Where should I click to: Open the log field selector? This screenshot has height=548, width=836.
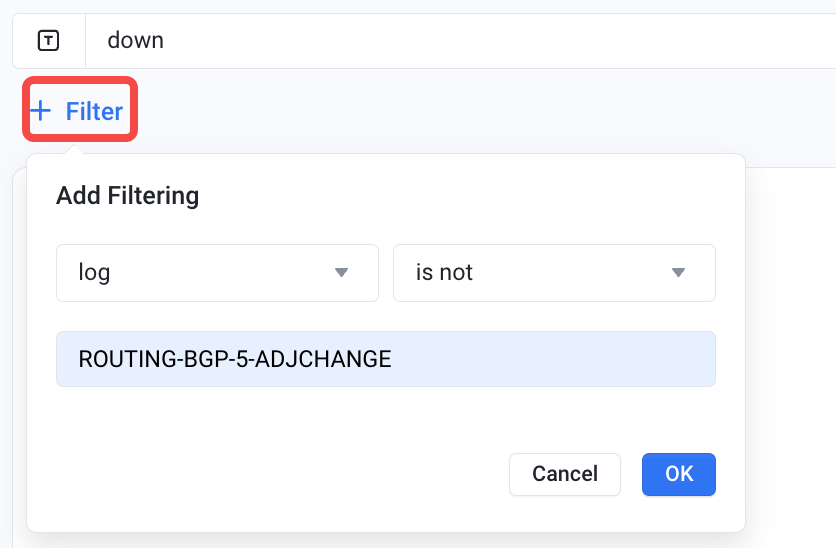point(218,273)
